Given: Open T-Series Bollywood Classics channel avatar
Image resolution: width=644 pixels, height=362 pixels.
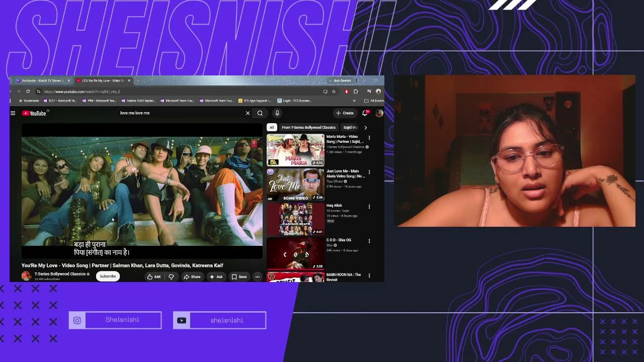Looking at the screenshot, I should [x=26, y=276].
